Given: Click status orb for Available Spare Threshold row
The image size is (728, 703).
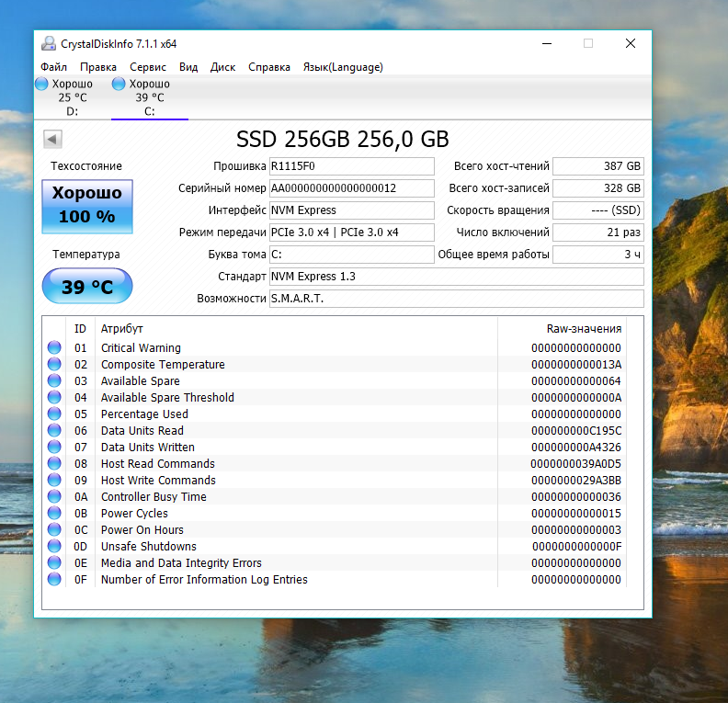Looking at the screenshot, I should pos(54,397).
